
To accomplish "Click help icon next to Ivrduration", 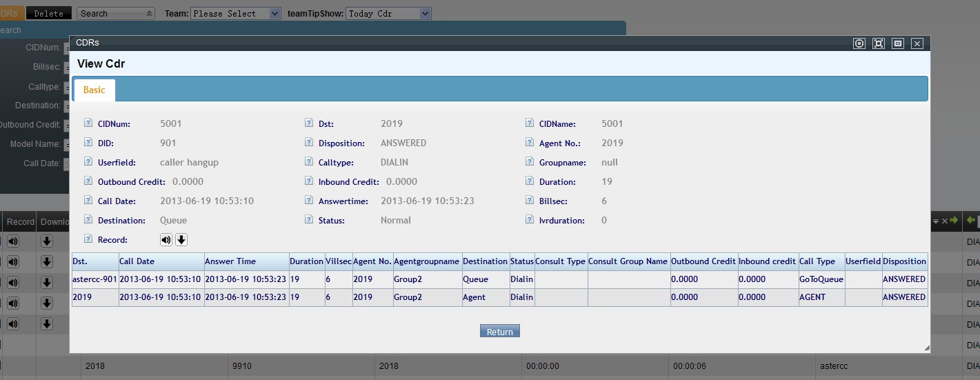I will [530, 220].
